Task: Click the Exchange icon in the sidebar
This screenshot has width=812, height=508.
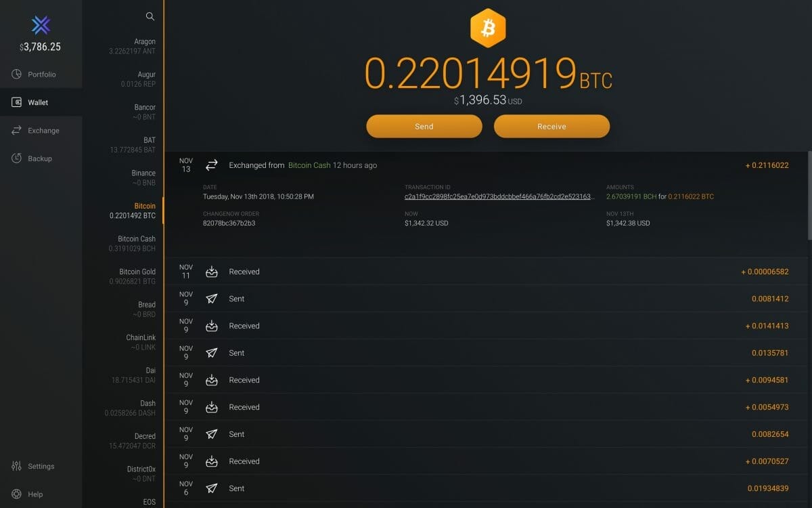Action: (15, 130)
